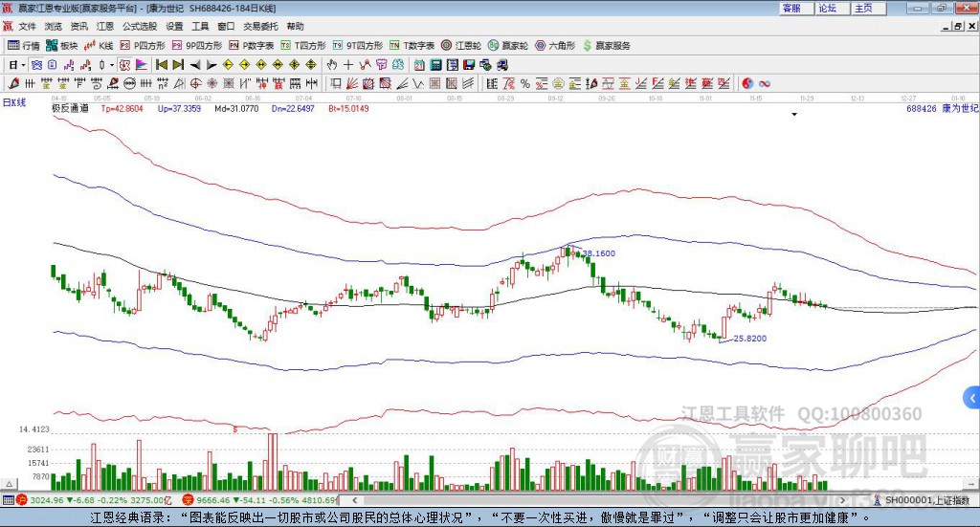Click the SH000001 上证指数 status entry

click(x=923, y=500)
